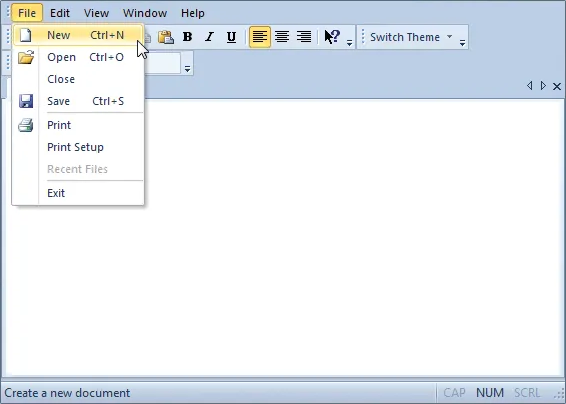
Task: Close the active document tab
Action: (557, 86)
